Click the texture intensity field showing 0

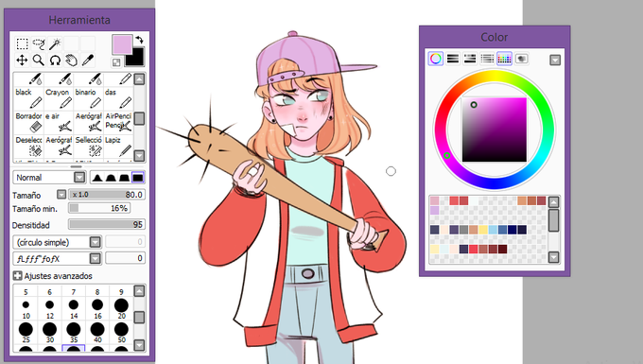125,258
